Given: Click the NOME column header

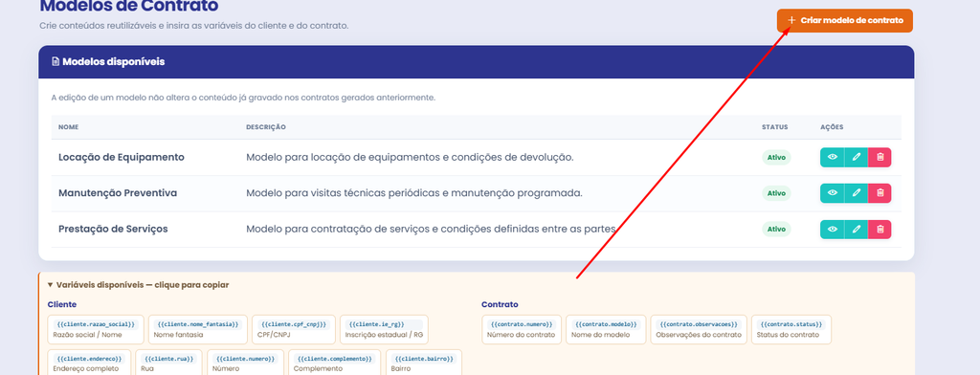Looking at the screenshot, I should 68,127.
